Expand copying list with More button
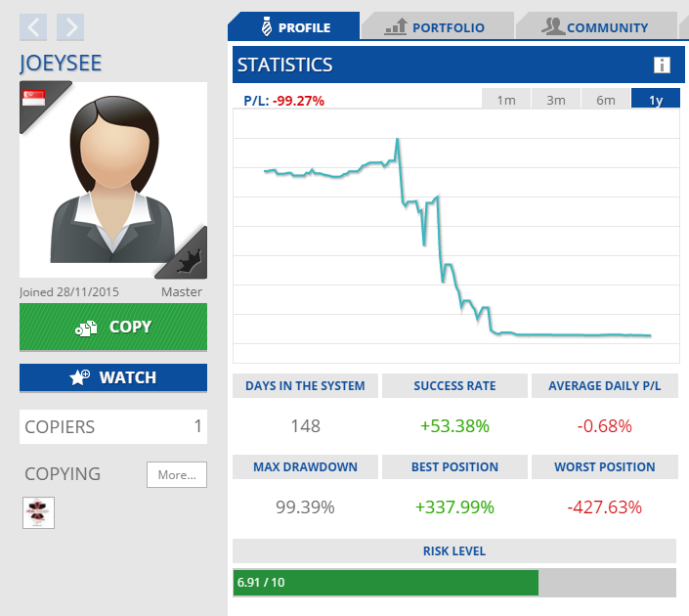The width and height of the screenshot is (689, 616). pyautogui.click(x=177, y=474)
